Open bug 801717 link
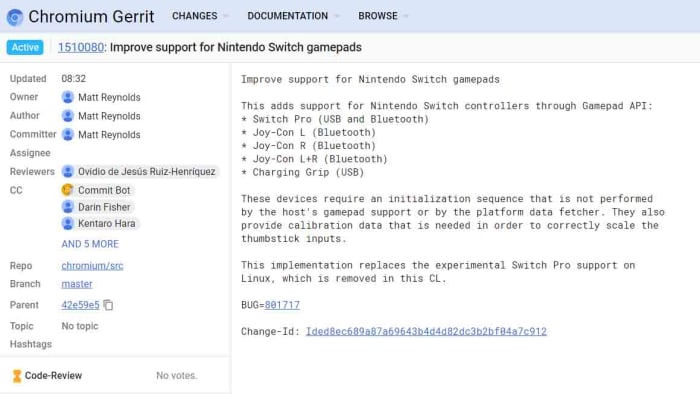The width and height of the screenshot is (700, 394). [x=282, y=305]
